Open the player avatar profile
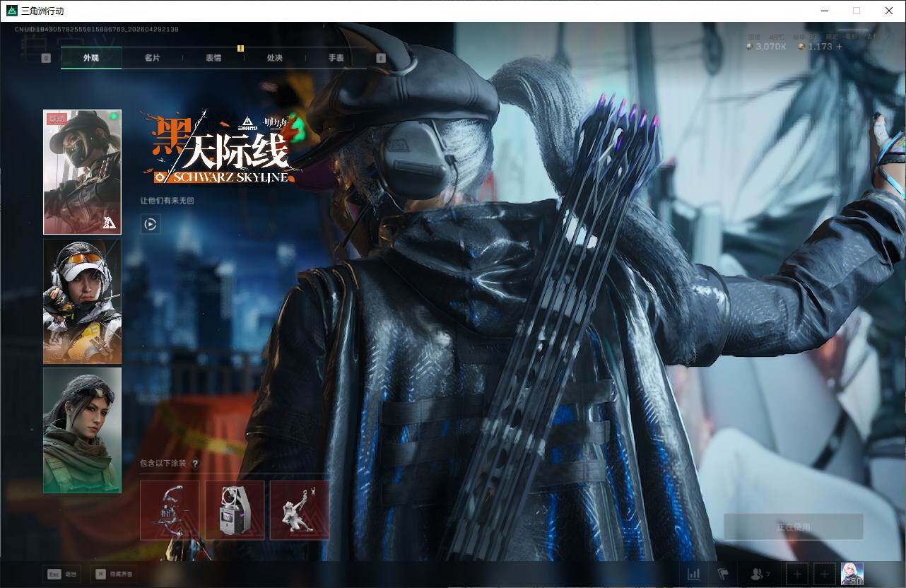The width and height of the screenshot is (906, 588). click(x=852, y=574)
